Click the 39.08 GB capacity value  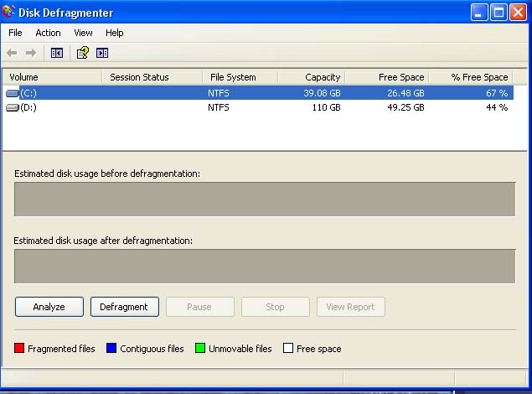coord(322,93)
